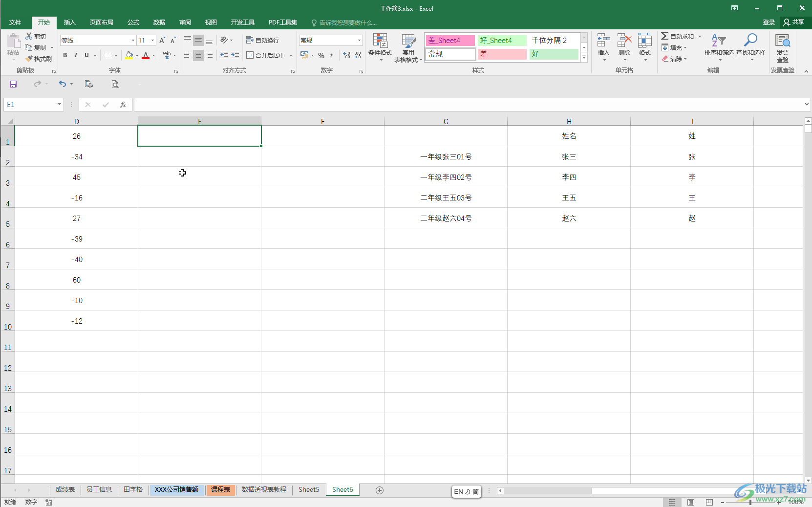This screenshot has height=507, width=812.
Task: Click the Delete cells icon
Action: click(624, 41)
